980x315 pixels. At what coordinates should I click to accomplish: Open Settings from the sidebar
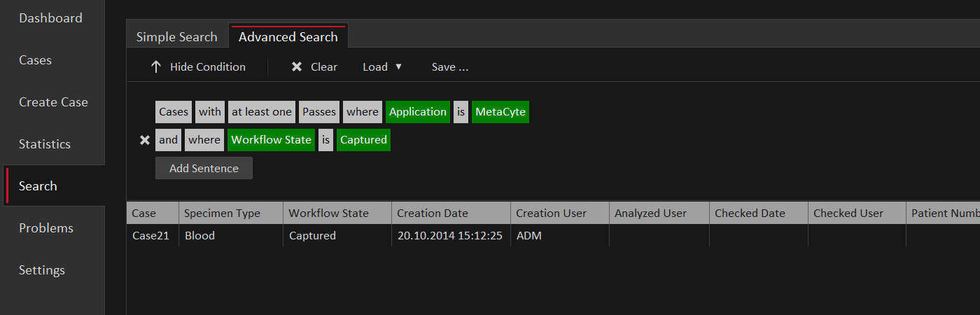[x=42, y=270]
